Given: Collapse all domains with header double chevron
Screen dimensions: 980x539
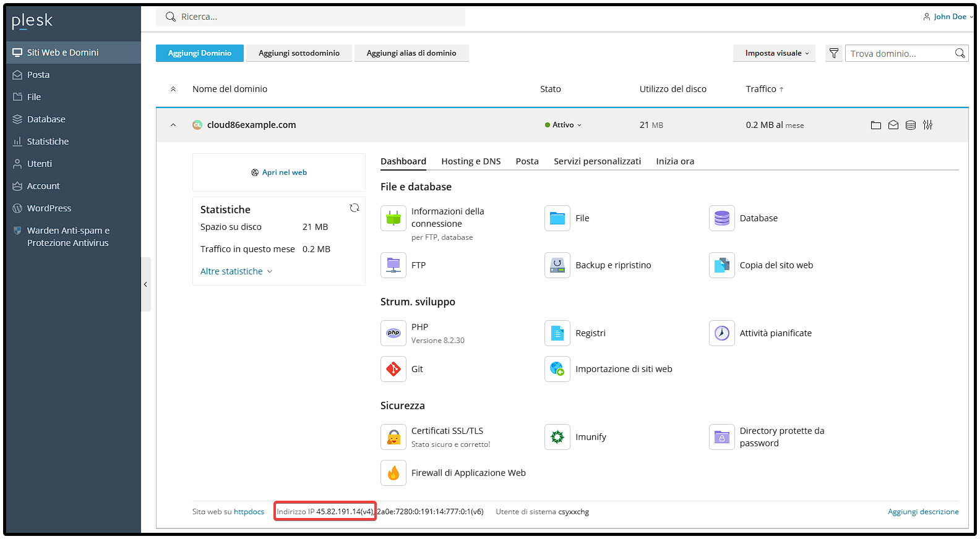Looking at the screenshot, I should coord(173,89).
